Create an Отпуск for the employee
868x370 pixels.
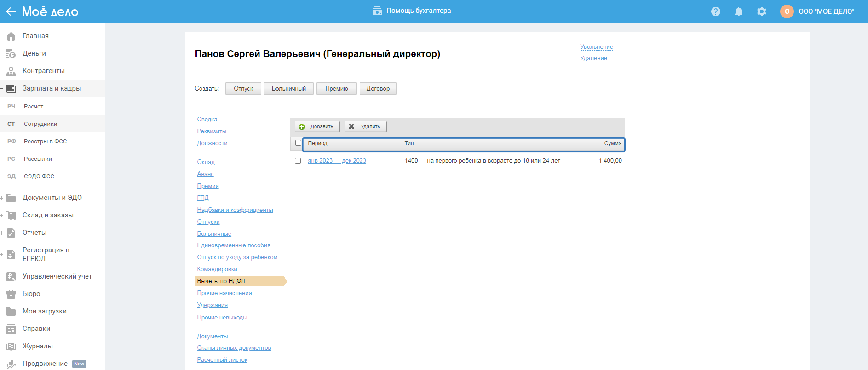(243, 89)
